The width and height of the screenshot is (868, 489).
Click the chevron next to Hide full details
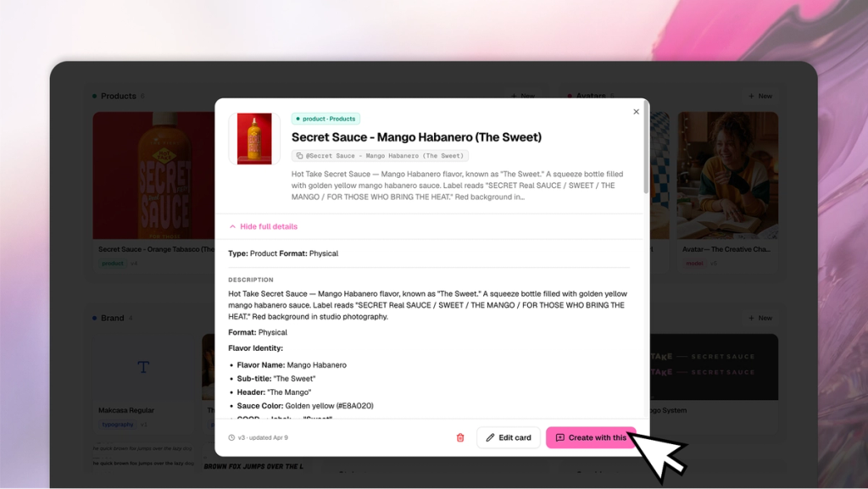(232, 226)
